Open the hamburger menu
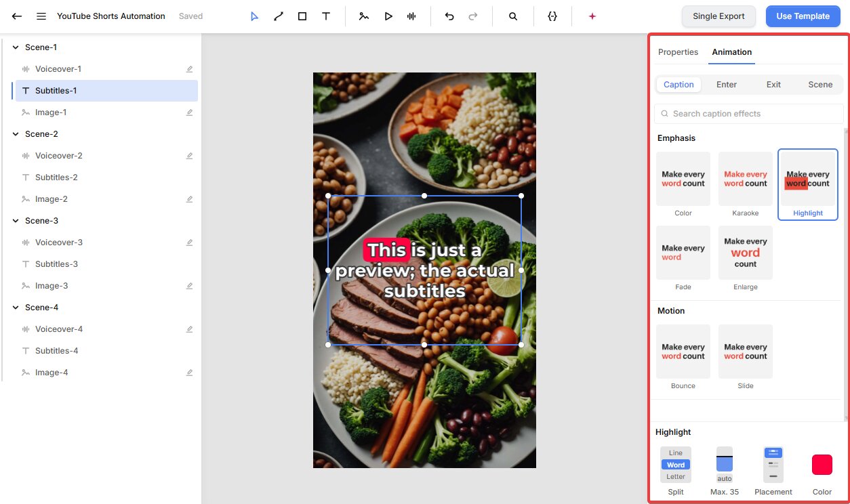The height and width of the screenshot is (504, 850). click(x=41, y=16)
